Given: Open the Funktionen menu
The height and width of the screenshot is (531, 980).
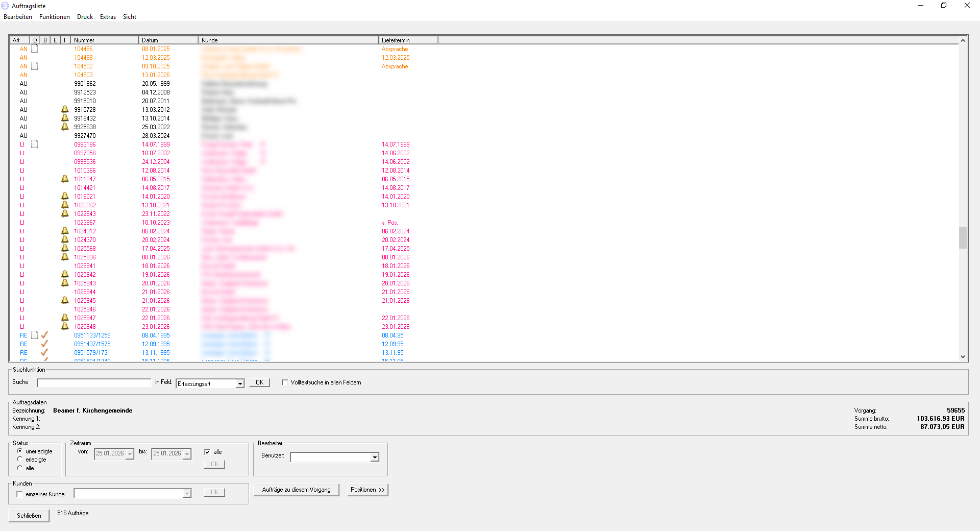Looking at the screenshot, I should pos(54,17).
